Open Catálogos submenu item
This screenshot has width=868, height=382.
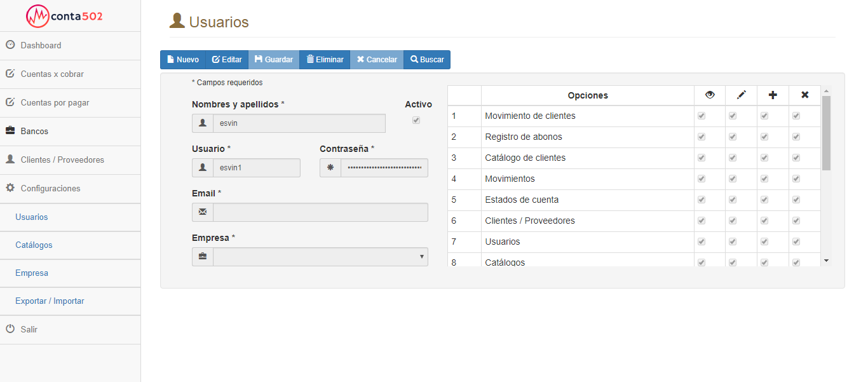[34, 245]
